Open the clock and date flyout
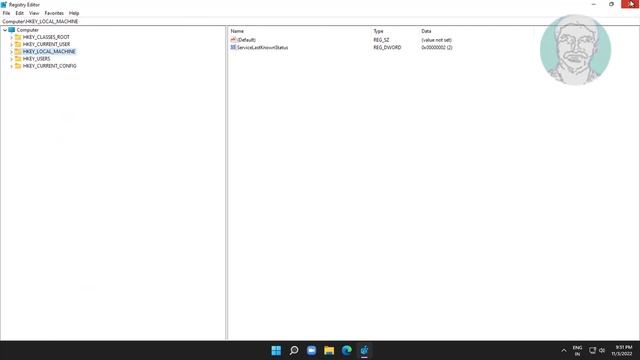The image size is (640, 360). pos(622,351)
